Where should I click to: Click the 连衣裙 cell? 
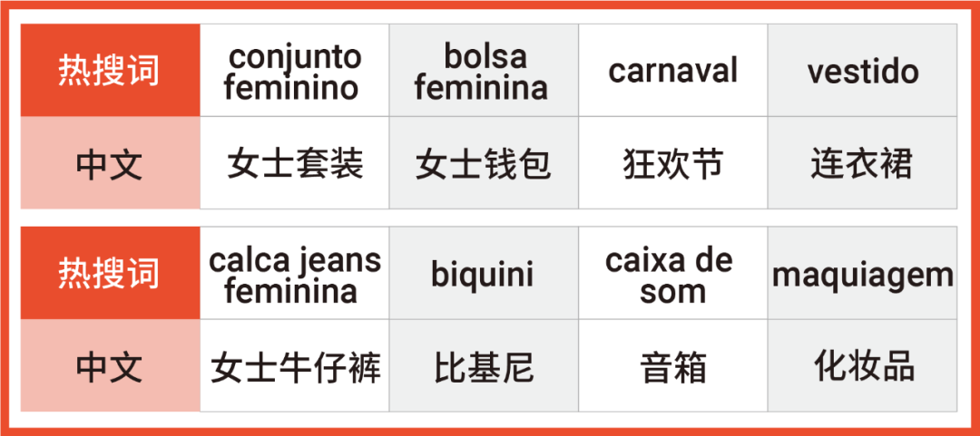tap(862, 164)
